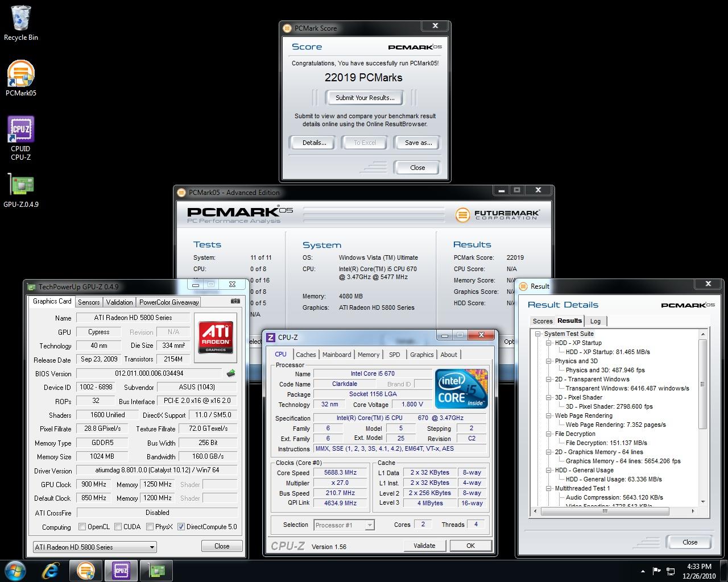Collapse the File Decryption node
Viewport: 728px width, 582px height.
(548, 434)
